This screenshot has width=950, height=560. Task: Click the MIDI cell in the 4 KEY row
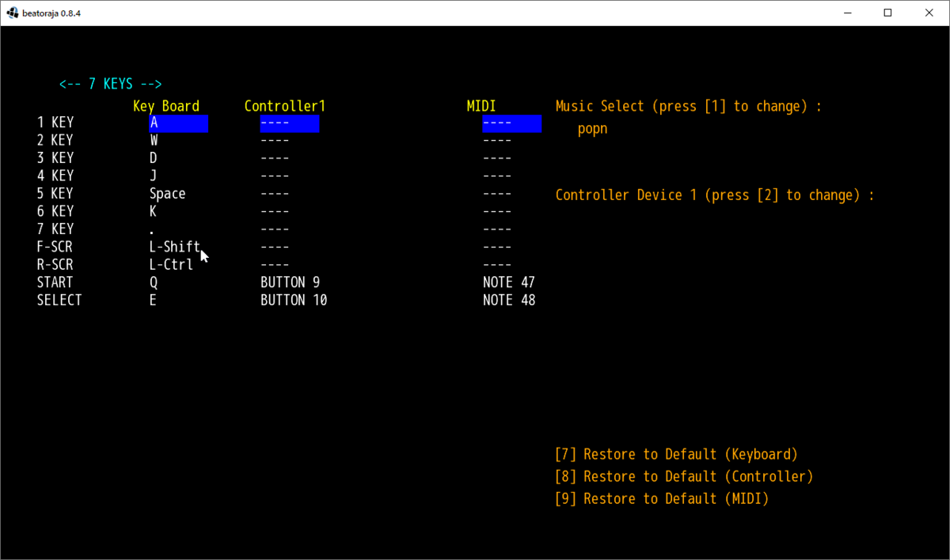click(x=497, y=176)
